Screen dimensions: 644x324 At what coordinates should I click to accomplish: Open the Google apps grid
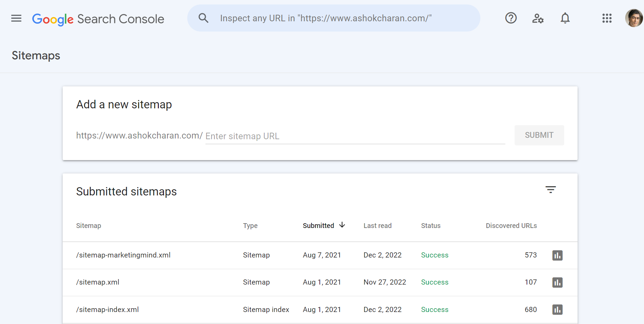(x=607, y=18)
